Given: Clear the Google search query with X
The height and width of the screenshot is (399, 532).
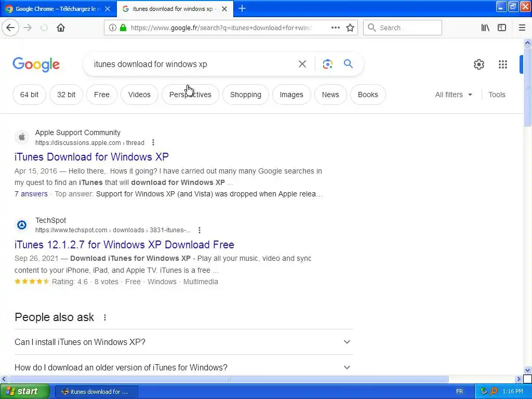Looking at the screenshot, I should [302, 64].
